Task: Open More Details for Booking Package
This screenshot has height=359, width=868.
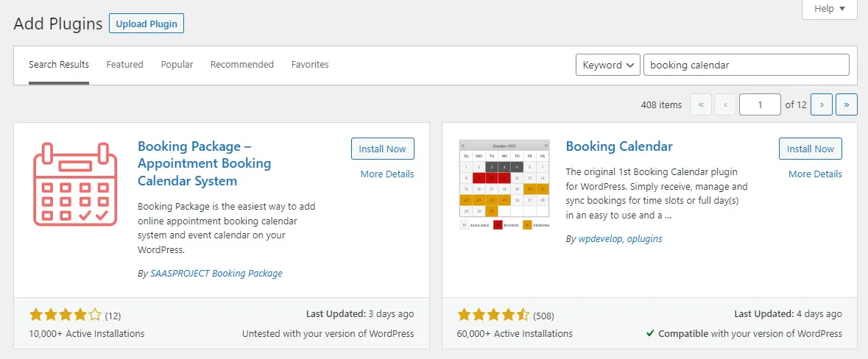Action: click(x=387, y=174)
